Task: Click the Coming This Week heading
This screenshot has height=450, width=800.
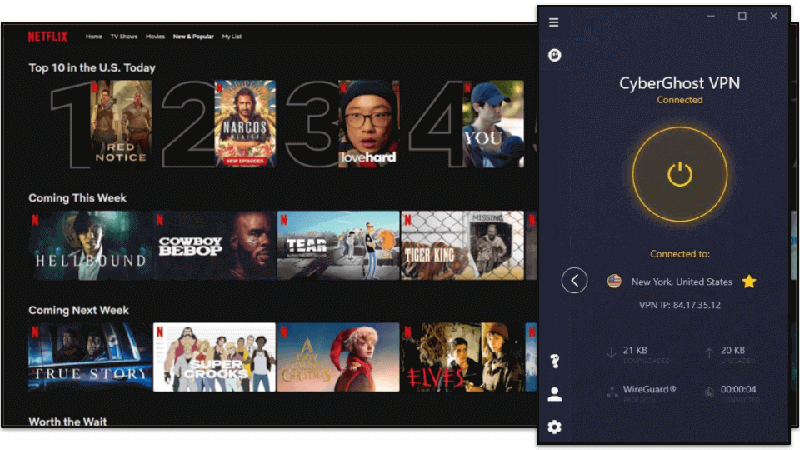Action: click(78, 198)
